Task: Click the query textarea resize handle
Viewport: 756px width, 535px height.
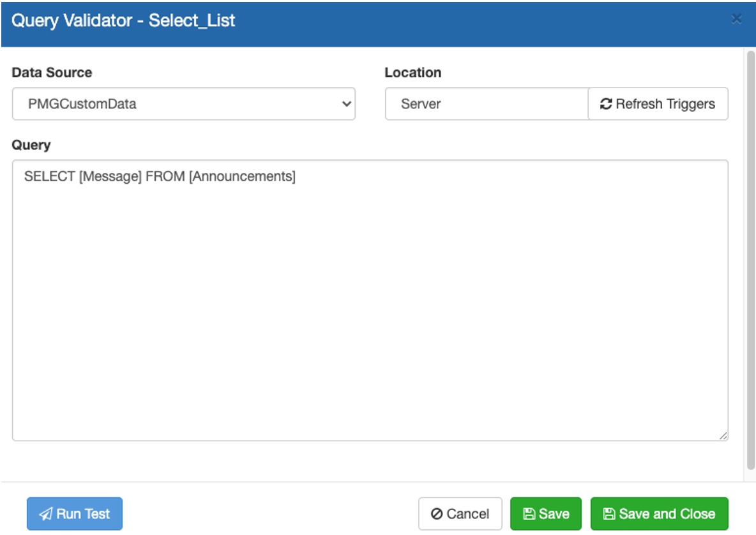Action: coord(723,435)
